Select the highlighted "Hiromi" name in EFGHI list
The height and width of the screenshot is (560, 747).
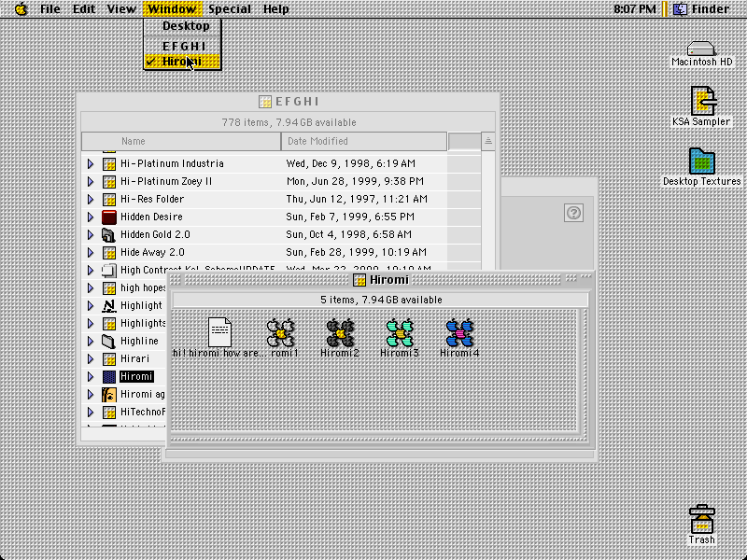136,377
